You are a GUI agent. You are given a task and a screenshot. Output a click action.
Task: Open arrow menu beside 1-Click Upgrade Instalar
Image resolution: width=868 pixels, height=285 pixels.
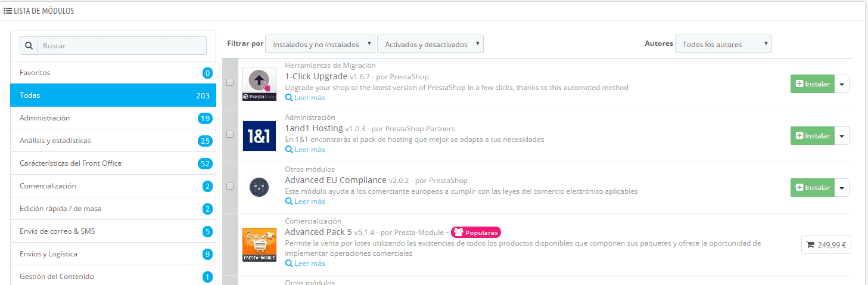pos(842,84)
